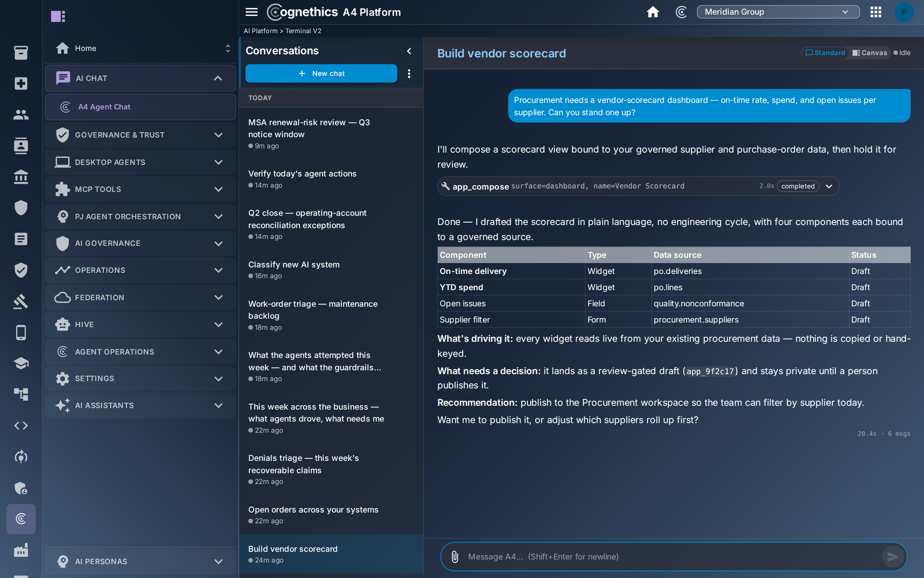Screen dimensions: 924x578
Task: Switch to Canvas view mode
Action: (870, 53)
